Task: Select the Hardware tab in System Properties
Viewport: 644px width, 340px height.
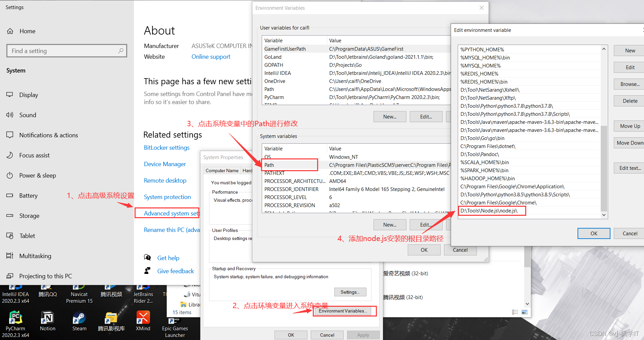Action: click(x=247, y=171)
